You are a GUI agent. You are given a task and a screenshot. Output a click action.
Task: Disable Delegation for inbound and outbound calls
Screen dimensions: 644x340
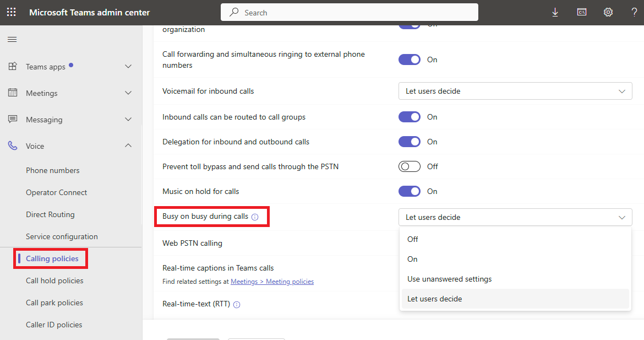(410, 142)
